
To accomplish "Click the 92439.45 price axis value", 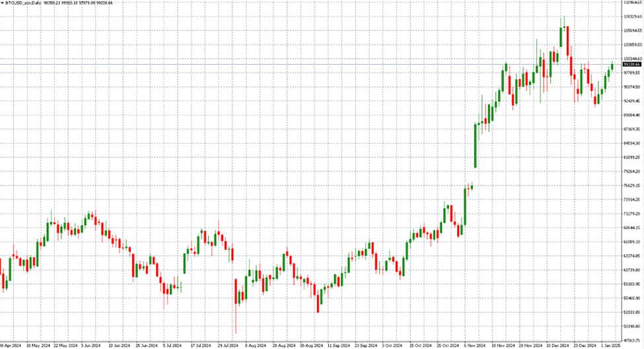I will point(633,101).
